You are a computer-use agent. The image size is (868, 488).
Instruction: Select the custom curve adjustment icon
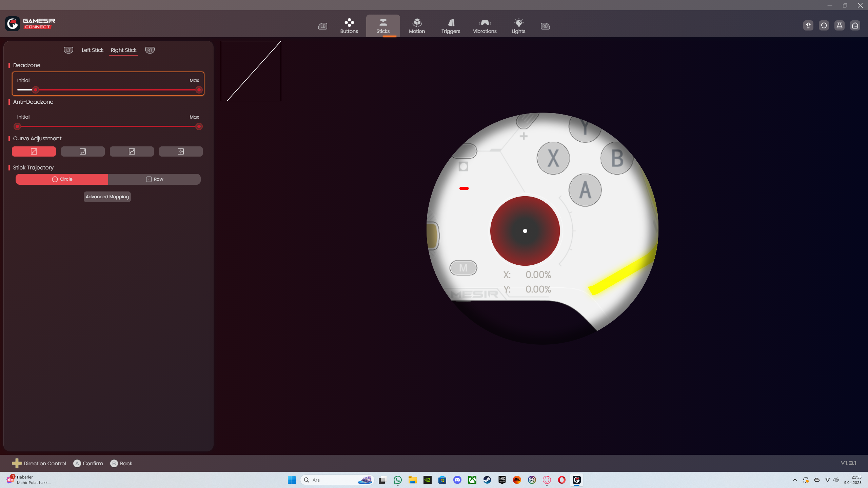(x=181, y=151)
